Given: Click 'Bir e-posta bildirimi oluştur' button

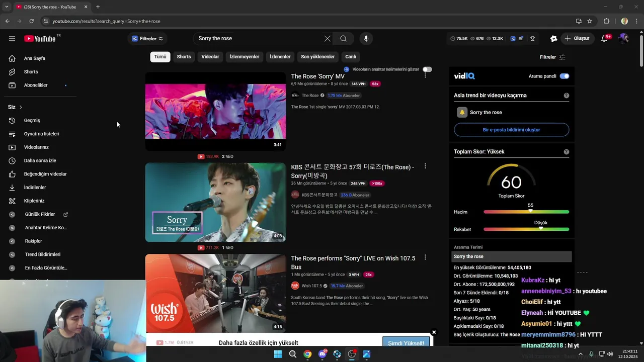Looking at the screenshot, I should point(511,130).
